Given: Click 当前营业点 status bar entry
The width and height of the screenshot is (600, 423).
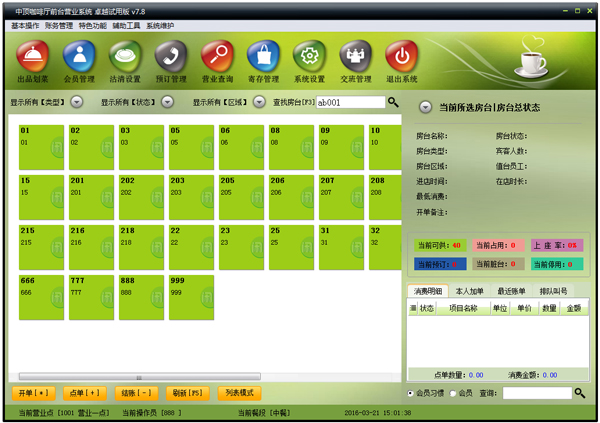Looking at the screenshot, I should pyautogui.click(x=64, y=413).
